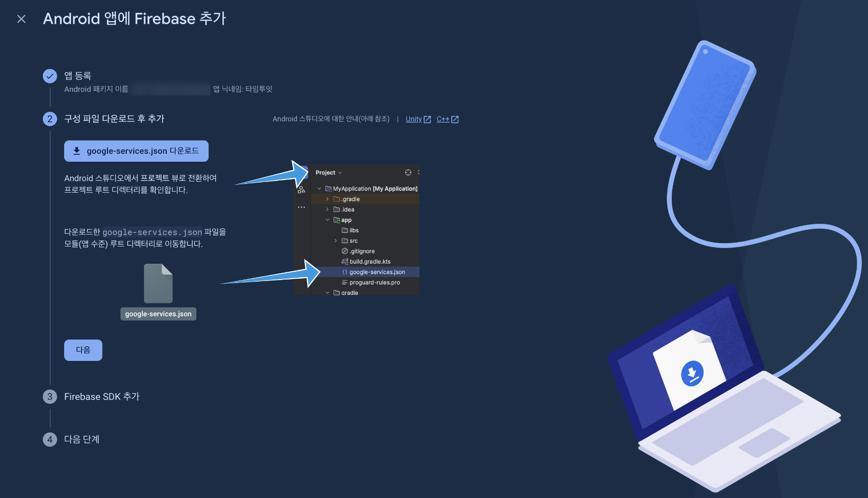Image resolution: width=868 pixels, height=498 pixels.
Task: Click the external-link icon next to C++
Action: coord(455,119)
